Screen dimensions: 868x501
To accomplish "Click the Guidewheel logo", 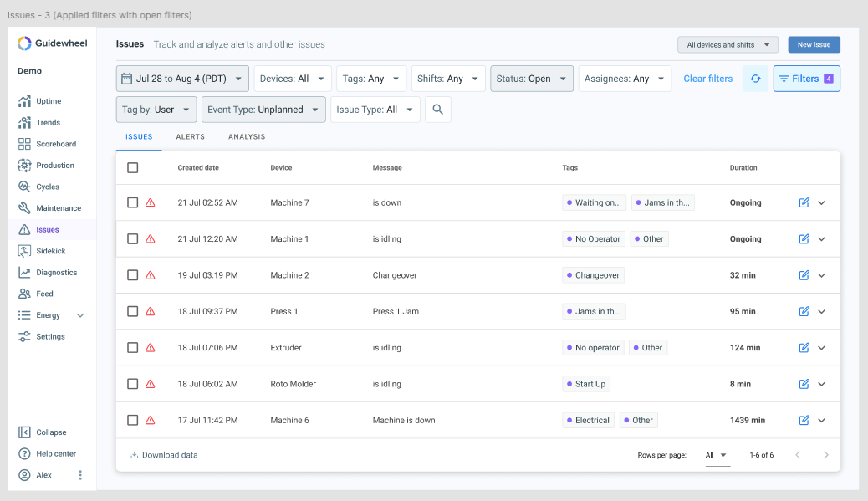I will click(52, 43).
